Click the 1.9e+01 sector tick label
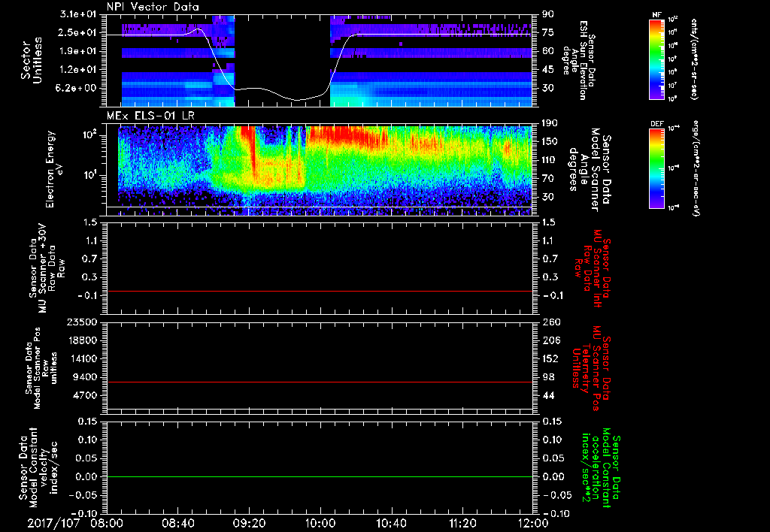The width and height of the screenshot is (770, 532). pos(77,51)
